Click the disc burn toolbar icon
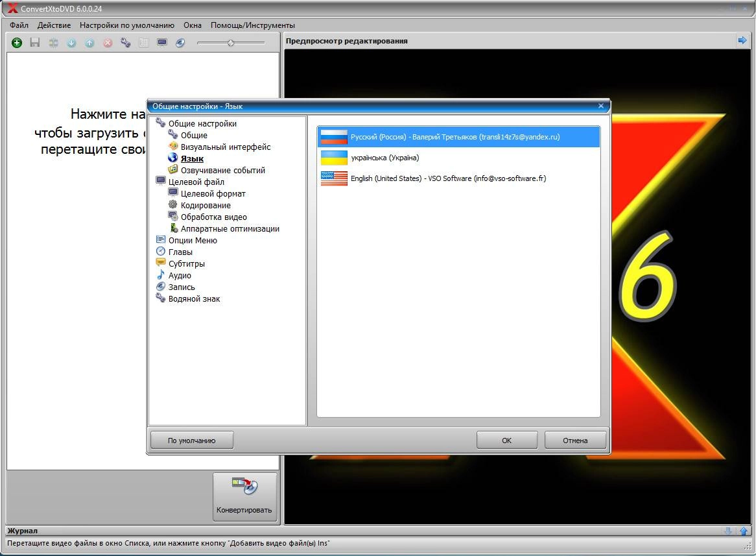Viewport: 756px width, 556px height. (180, 43)
